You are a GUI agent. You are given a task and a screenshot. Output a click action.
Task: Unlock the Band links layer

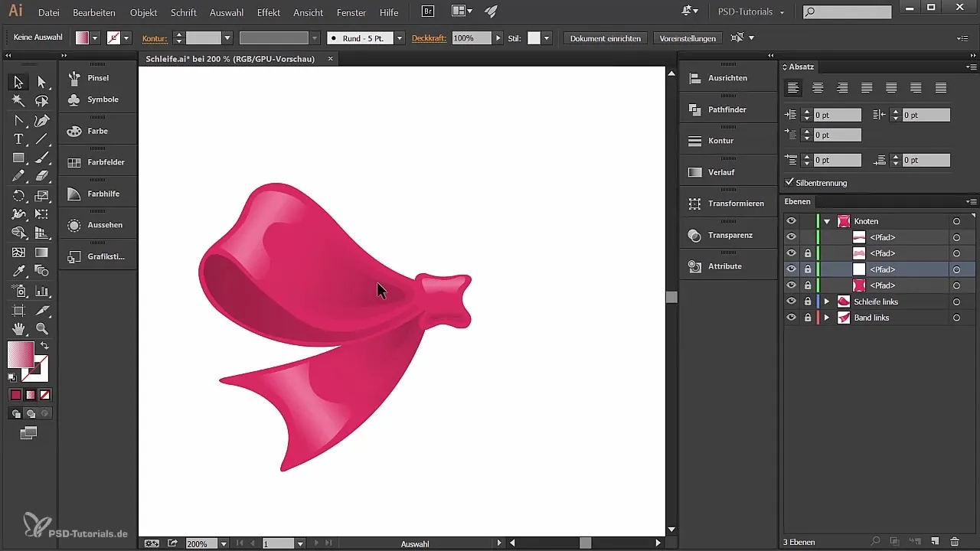click(807, 318)
